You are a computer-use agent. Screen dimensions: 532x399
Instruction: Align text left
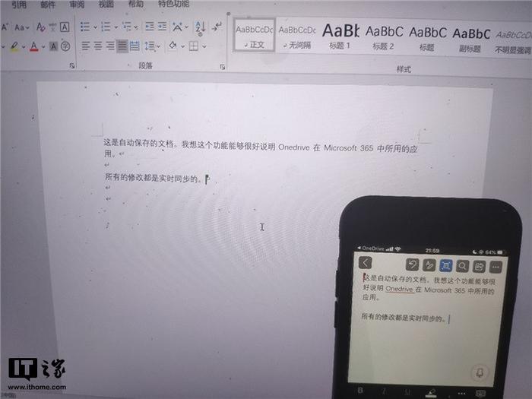point(86,46)
